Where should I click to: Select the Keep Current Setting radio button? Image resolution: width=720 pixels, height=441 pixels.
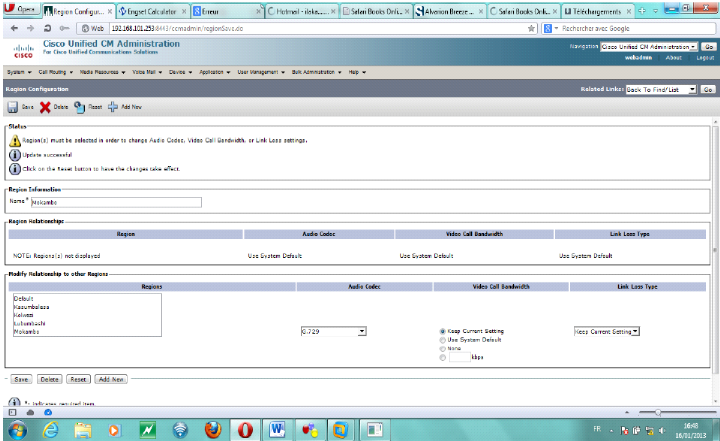point(443,331)
